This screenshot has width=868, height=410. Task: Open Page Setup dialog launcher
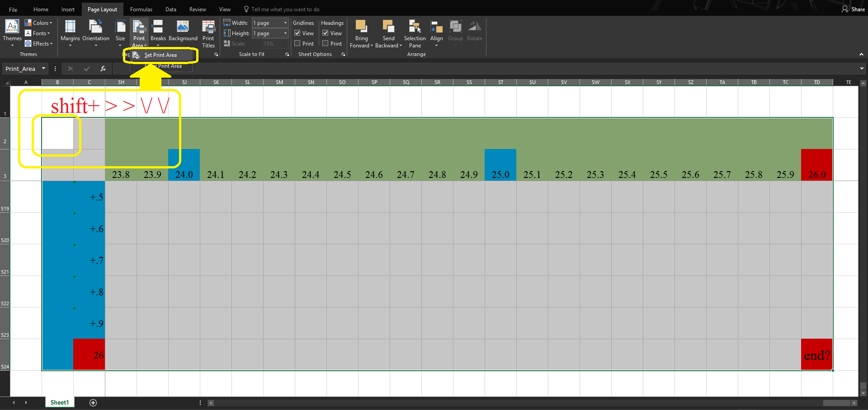point(216,55)
